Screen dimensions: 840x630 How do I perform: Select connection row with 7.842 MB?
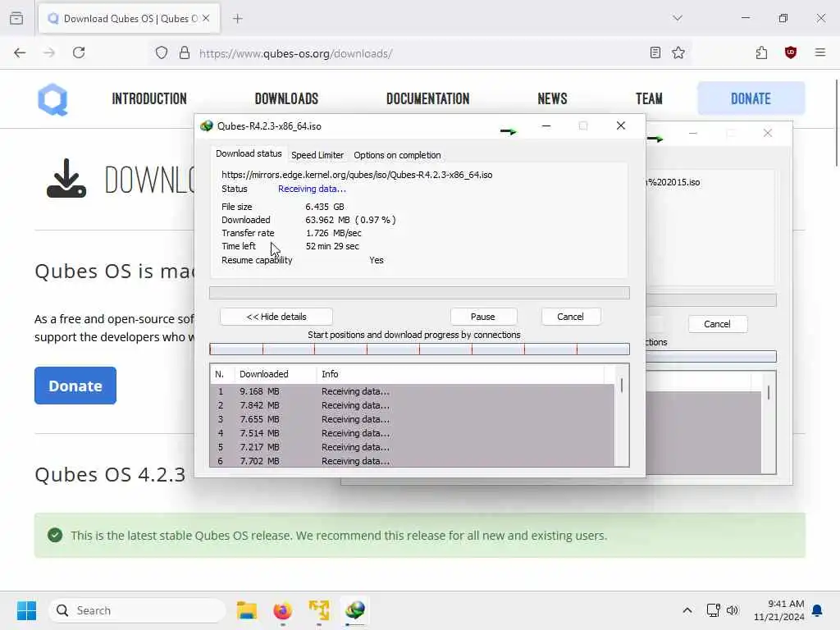[412, 405]
